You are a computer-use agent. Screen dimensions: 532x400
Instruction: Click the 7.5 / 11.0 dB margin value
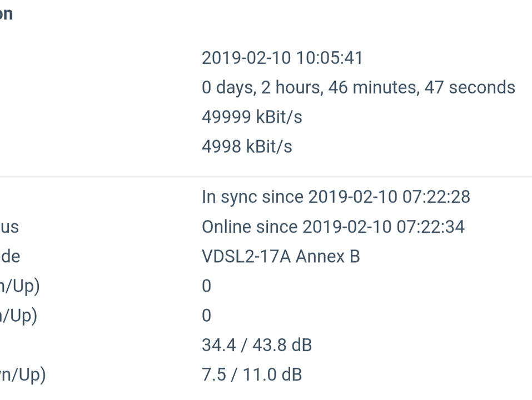[x=252, y=375]
